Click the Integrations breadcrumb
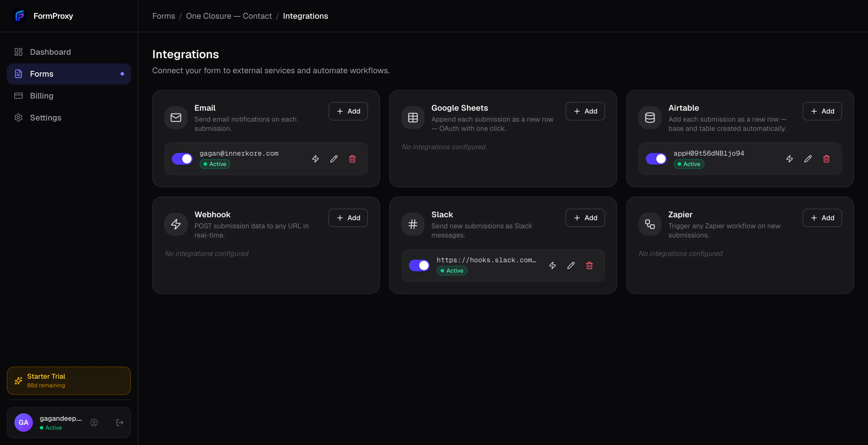Image resolution: width=868 pixels, height=445 pixels. 305,16
